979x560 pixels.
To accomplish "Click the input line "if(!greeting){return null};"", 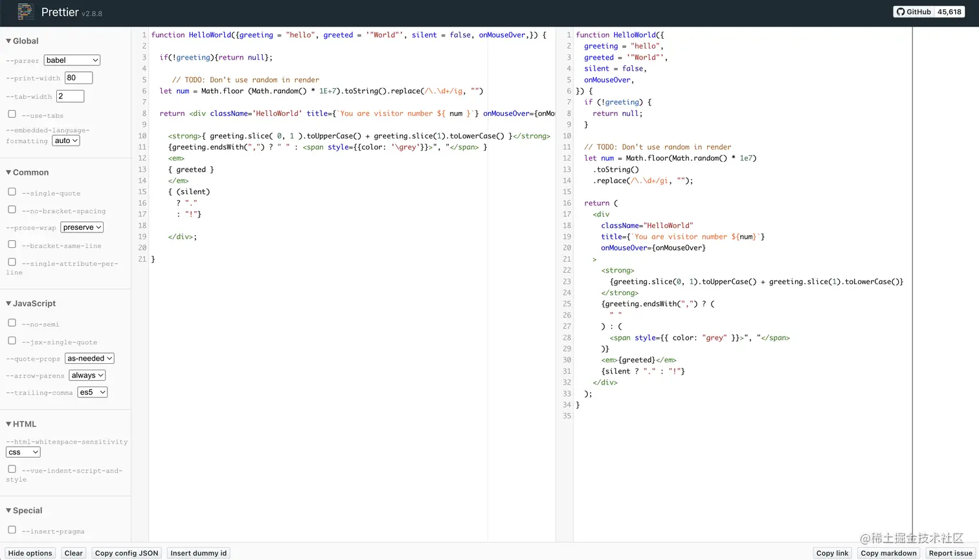I will coord(216,58).
